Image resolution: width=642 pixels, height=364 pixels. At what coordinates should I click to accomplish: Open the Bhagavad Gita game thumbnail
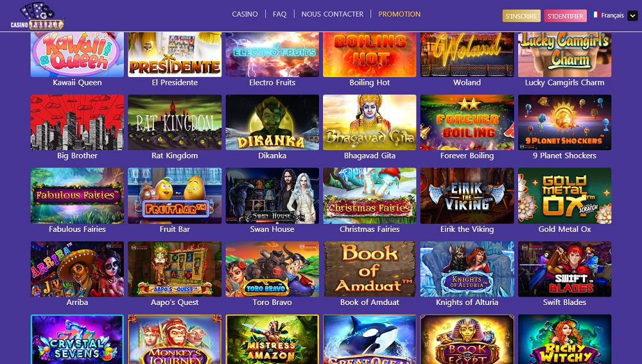tap(370, 123)
